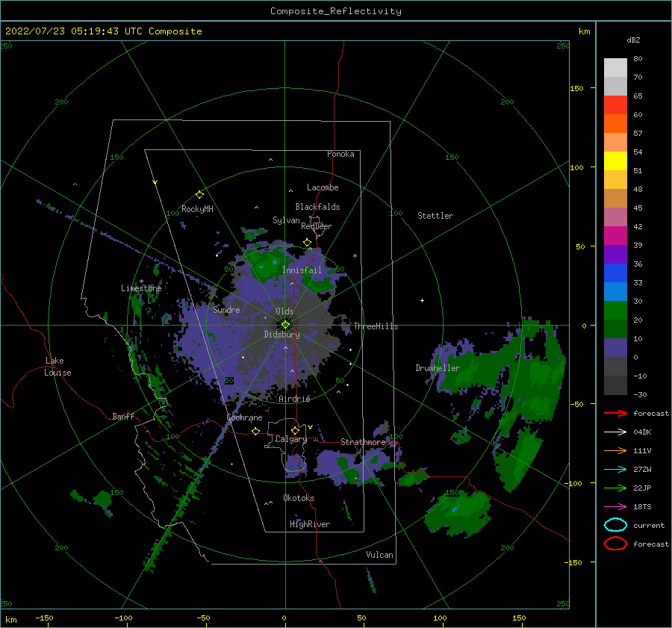This screenshot has width=672, height=628.
Task: Click the ThreeHills city label
Action: pyautogui.click(x=376, y=326)
